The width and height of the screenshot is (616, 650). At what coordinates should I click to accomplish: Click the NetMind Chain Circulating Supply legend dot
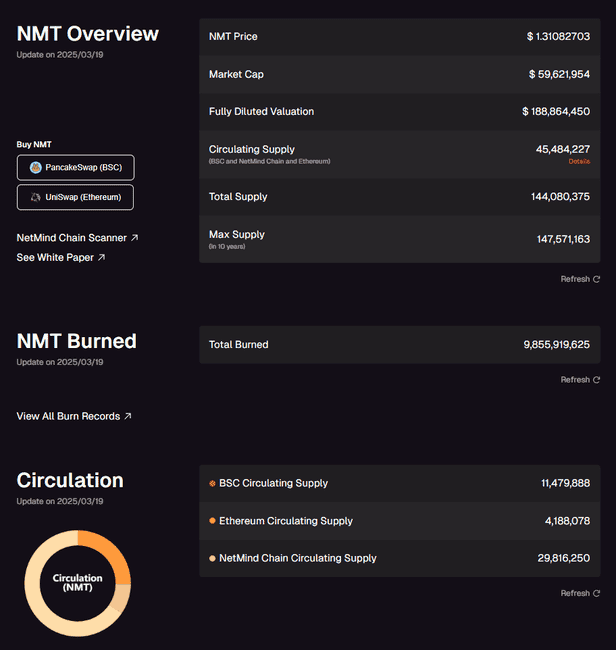tap(212, 558)
